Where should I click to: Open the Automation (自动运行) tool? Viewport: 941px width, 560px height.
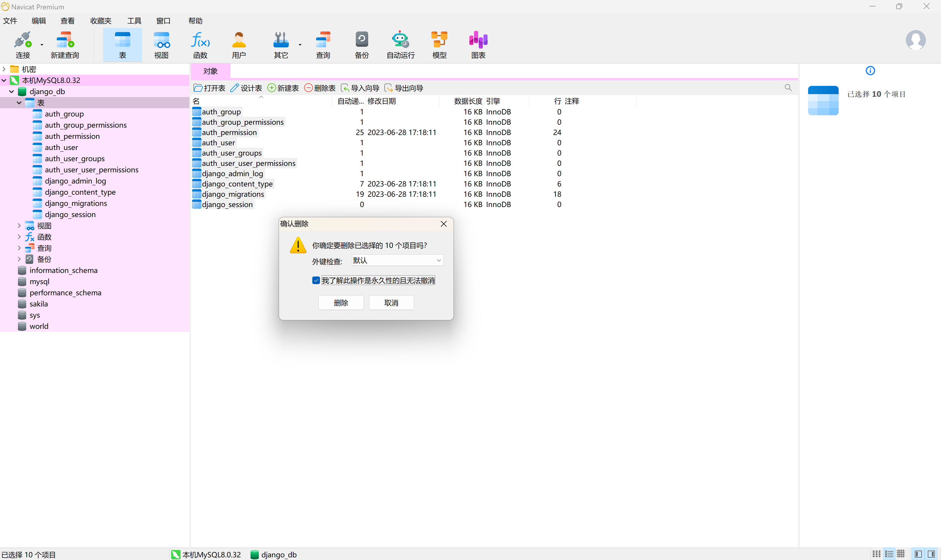(x=400, y=44)
